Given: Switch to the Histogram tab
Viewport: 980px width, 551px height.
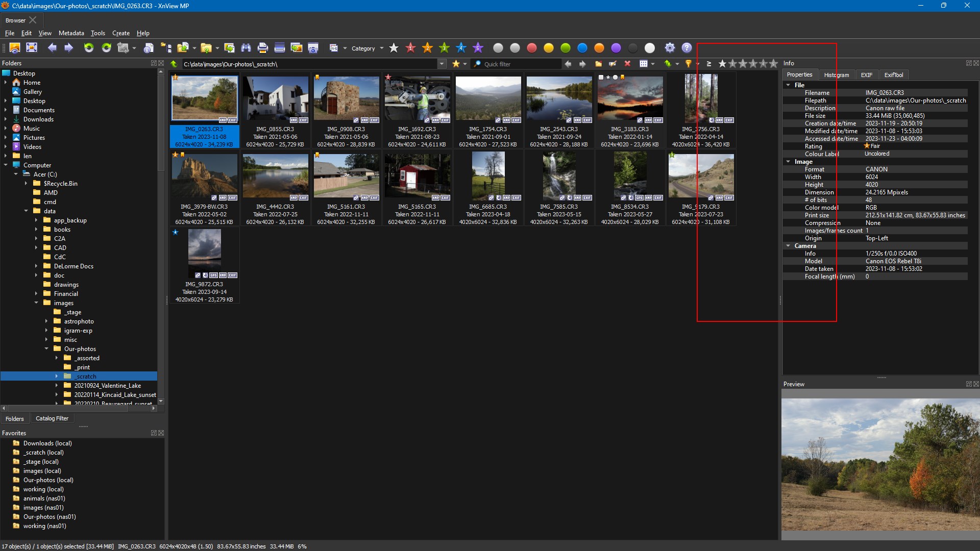Looking at the screenshot, I should coord(836,75).
